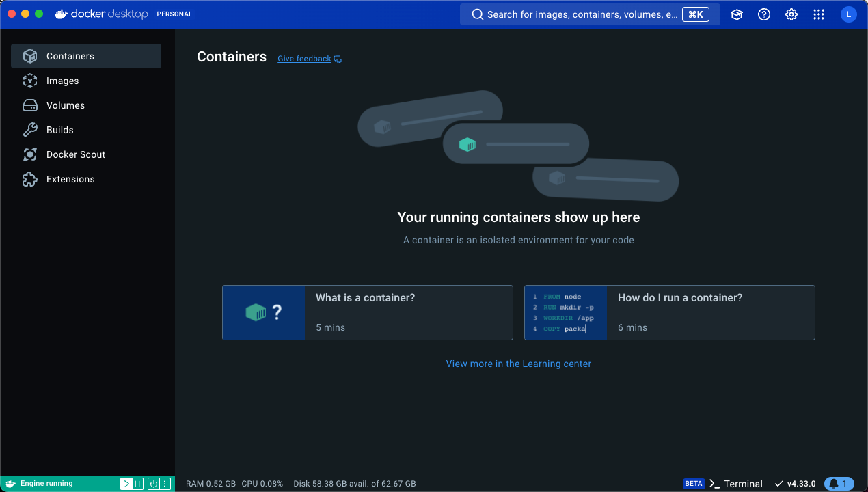
Task: Click the Docker Desktop logo in title bar
Action: pos(101,14)
